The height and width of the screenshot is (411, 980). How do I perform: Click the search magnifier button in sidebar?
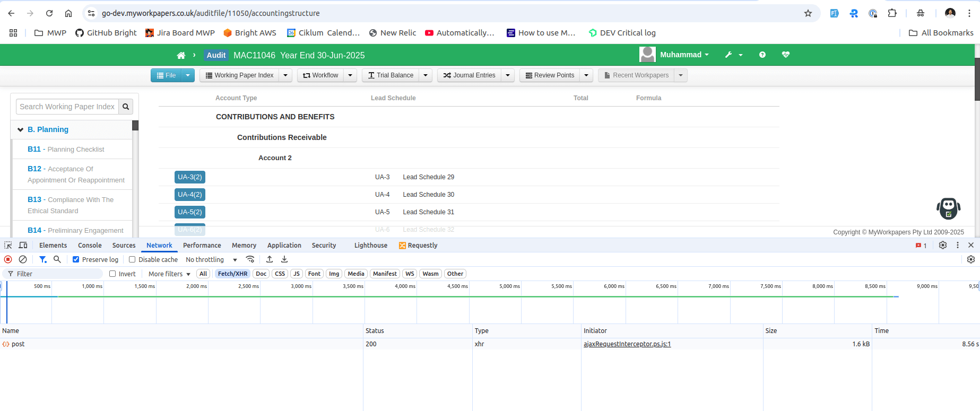(x=126, y=107)
